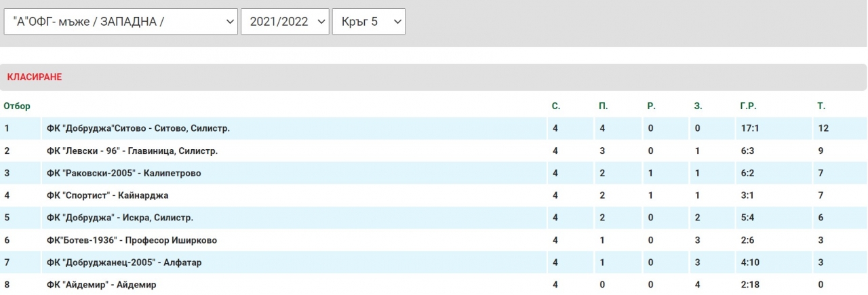The image size is (868, 295).
Task: Click the Р. draws column header
Action: (x=651, y=106)
